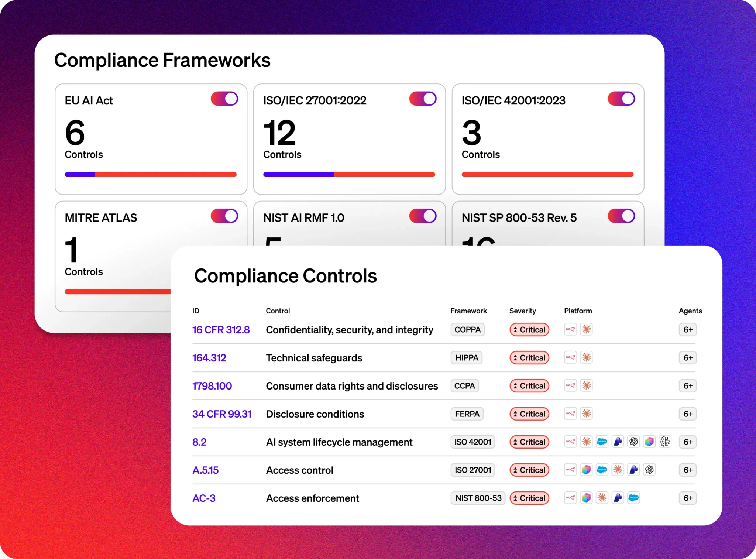Sort by the Severity column header
Viewport: 756px width, 559px height.
523,311
